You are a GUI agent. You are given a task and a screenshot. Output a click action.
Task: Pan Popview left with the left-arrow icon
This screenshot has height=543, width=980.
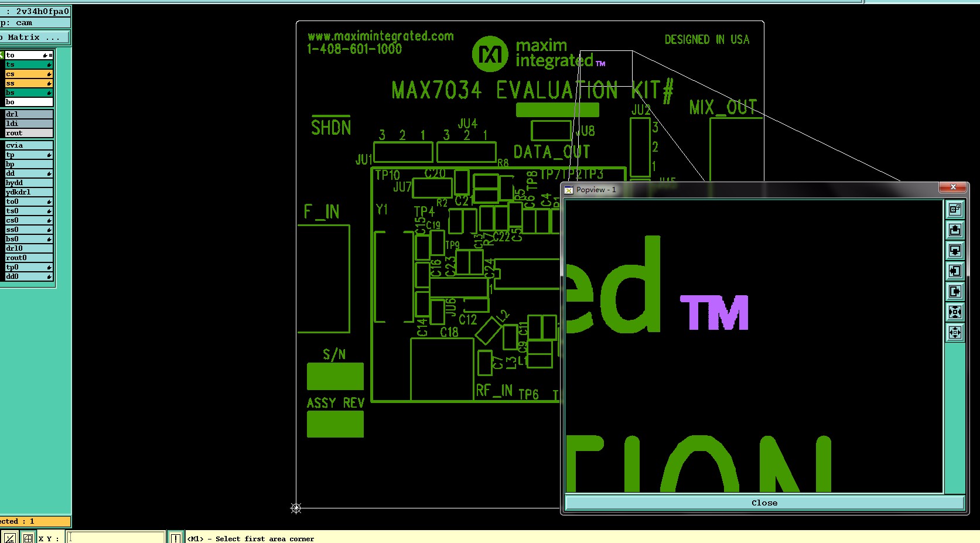[955, 271]
